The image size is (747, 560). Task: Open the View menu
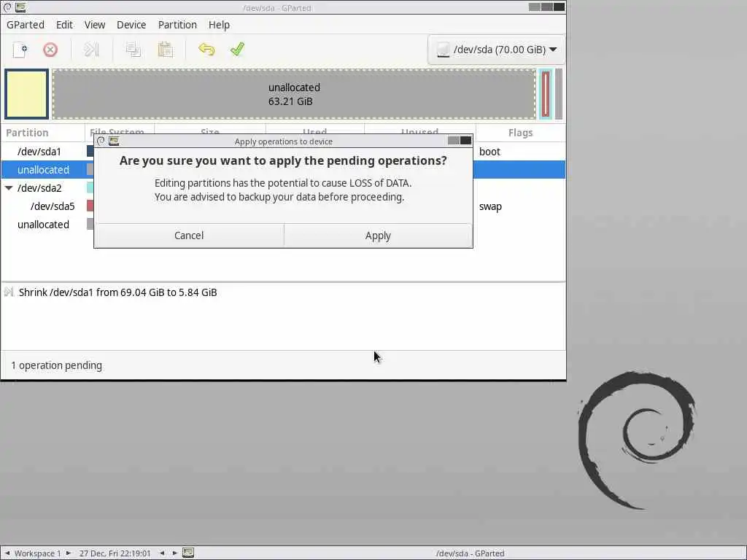point(95,25)
